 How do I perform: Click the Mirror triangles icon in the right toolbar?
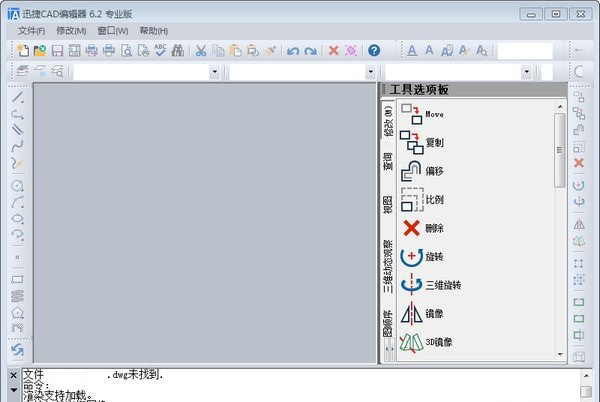click(579, 224)
